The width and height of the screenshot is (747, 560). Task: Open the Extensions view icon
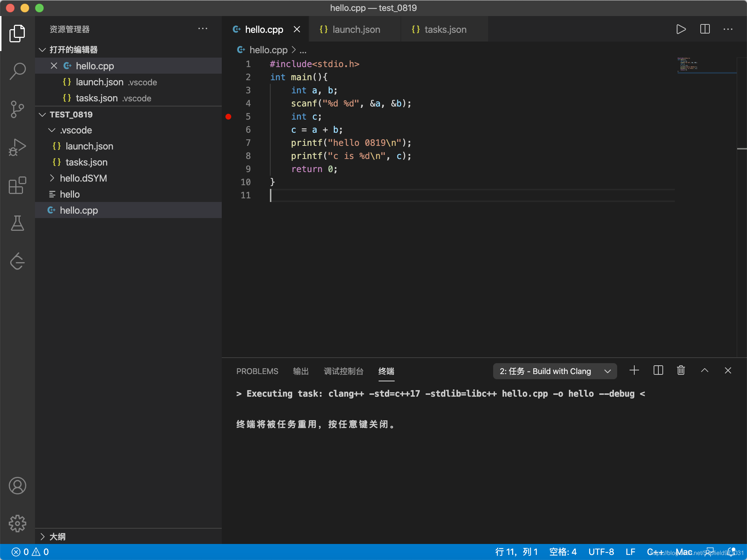(x=17, y=185)
